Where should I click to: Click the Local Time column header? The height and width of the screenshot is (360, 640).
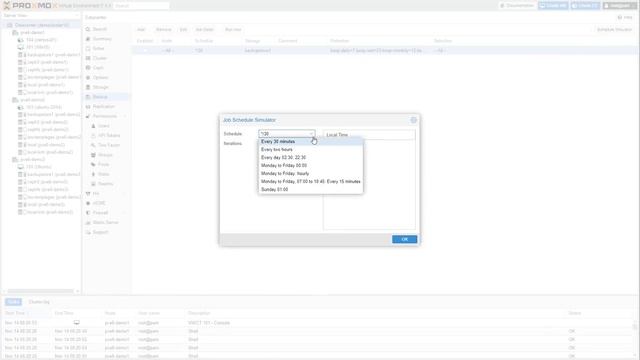click(x=369, y=135)
